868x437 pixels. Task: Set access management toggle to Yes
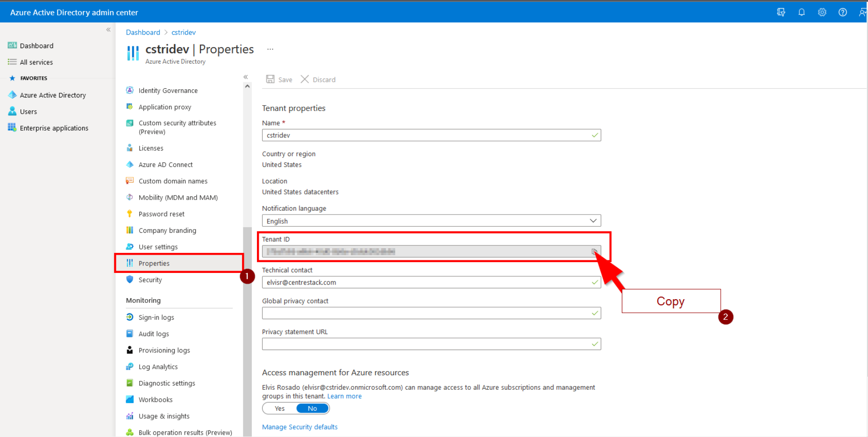(280, 408)
